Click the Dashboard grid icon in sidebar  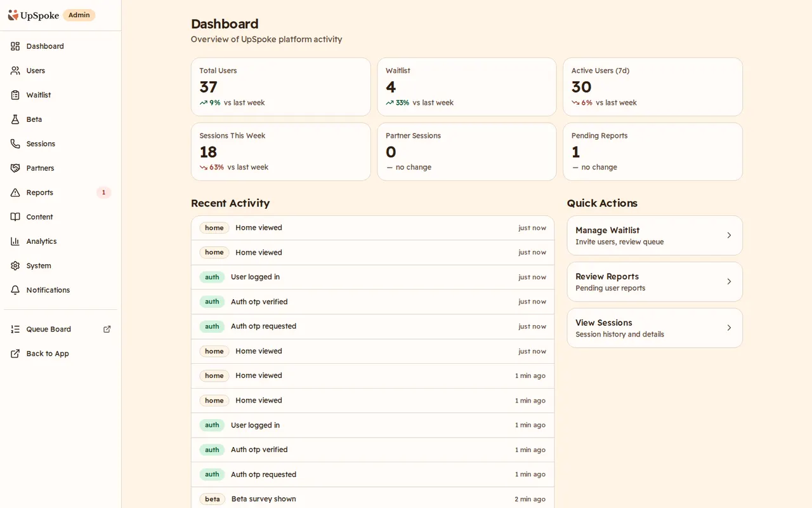(x=15, y=46)
